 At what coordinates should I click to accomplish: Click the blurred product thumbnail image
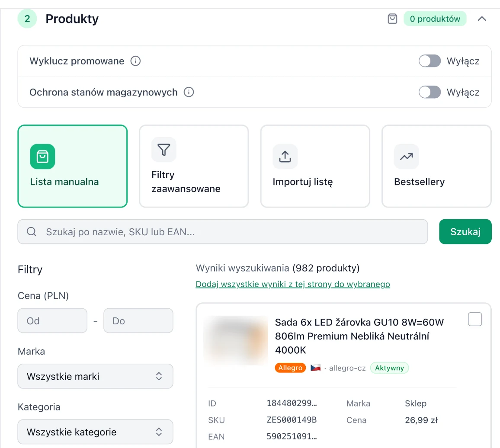[236, 340]
